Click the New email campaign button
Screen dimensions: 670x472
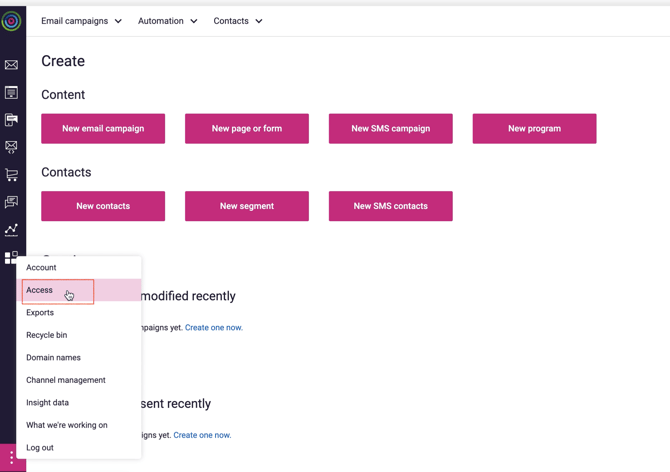click(103, 129)
